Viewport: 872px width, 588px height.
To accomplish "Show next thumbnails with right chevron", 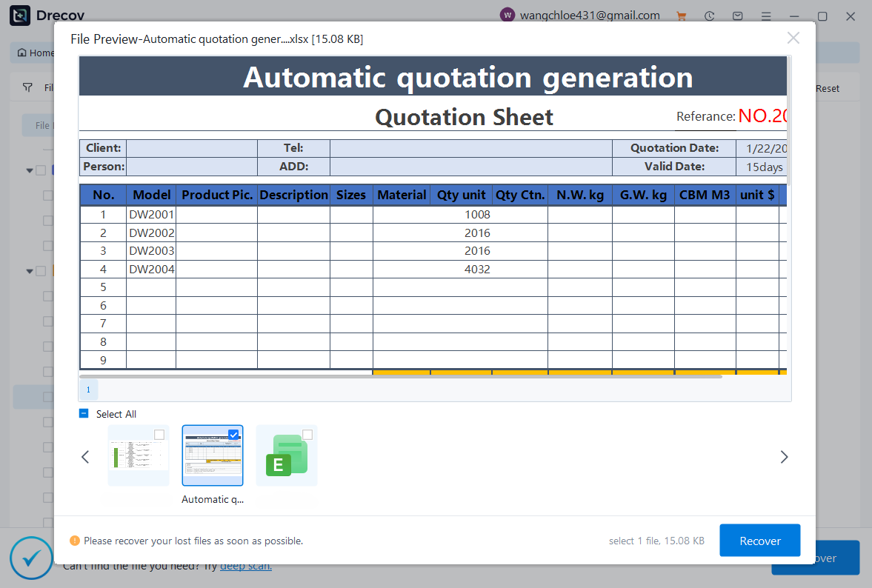I will 784,457.
